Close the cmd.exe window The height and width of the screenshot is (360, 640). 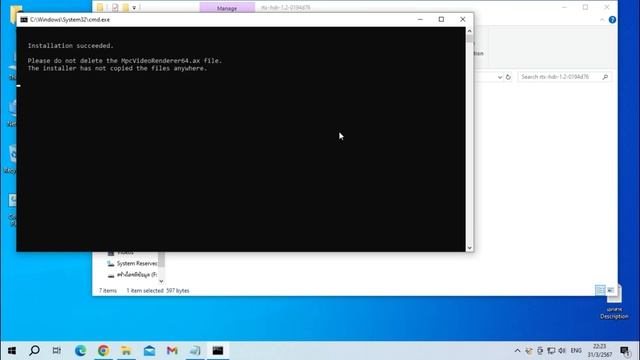(462, 19)
